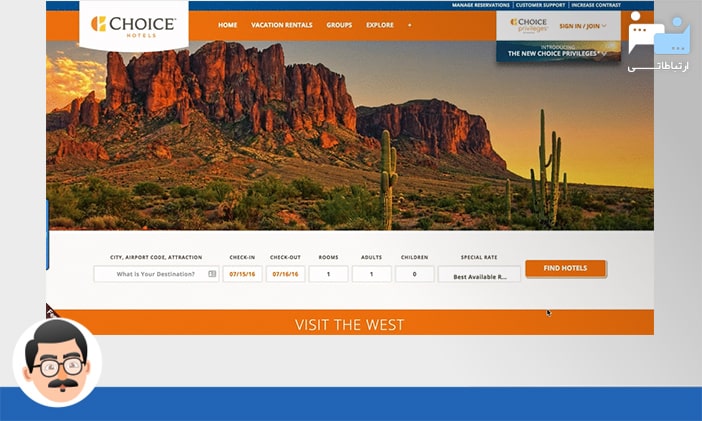Viewport: 702px width, 421px height.
Task: Open the Children count selector
Action: [414, 274]
